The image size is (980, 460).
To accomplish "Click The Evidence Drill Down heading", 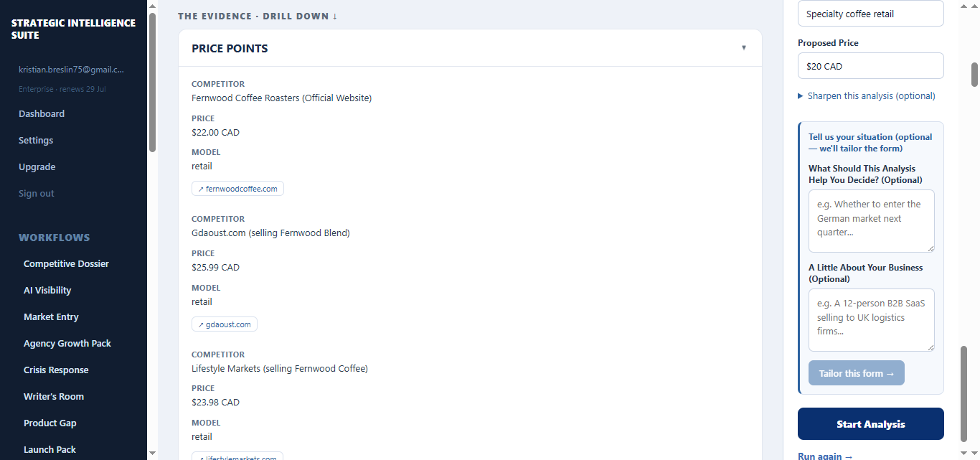I will pyautogui.click(x=258, y=16).
